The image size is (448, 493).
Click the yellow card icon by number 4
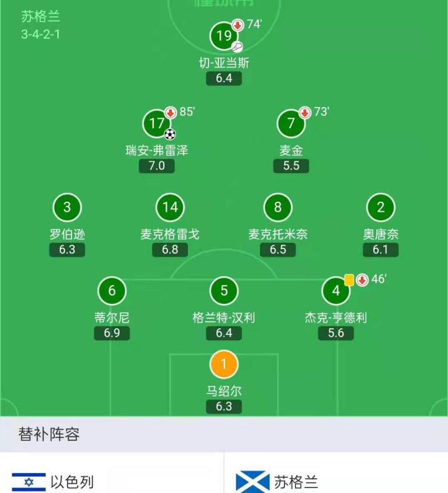click(349, 280)
